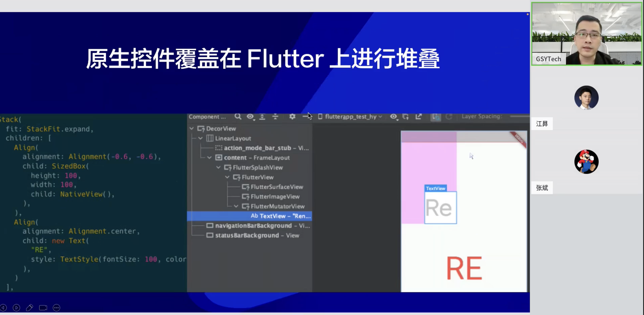Click the red RE text in preview
This screenshot has height=315, width=644.
464,268
